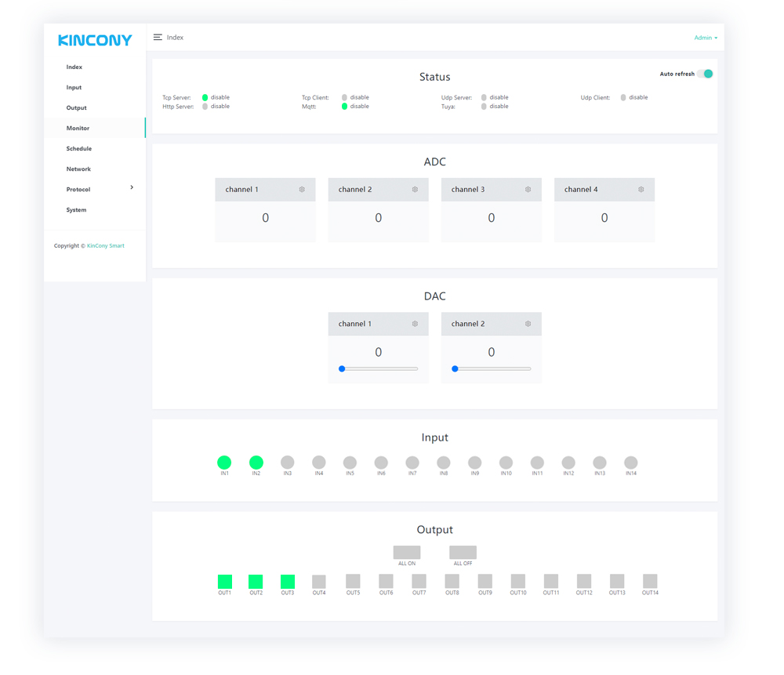Select System in the sidebar menu
784x675 pixels.
pyautogui.click(x=76, y=210)
